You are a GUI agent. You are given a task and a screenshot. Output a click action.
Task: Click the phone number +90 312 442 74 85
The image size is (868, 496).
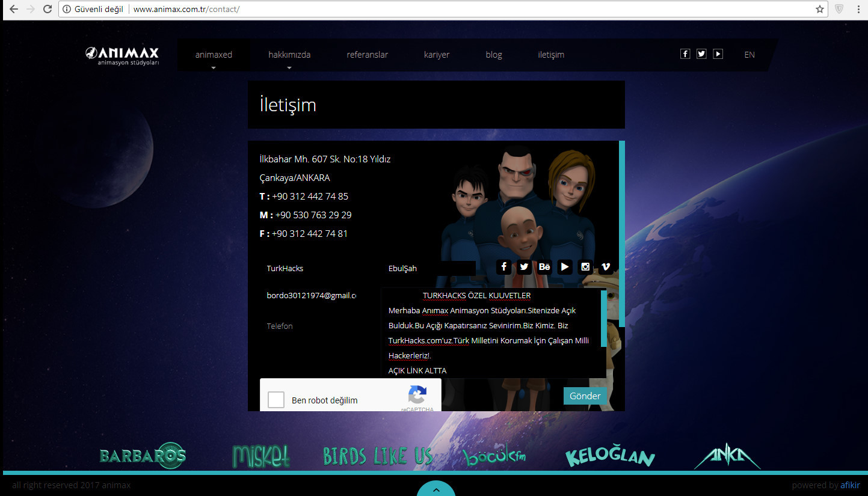point(310,197)
